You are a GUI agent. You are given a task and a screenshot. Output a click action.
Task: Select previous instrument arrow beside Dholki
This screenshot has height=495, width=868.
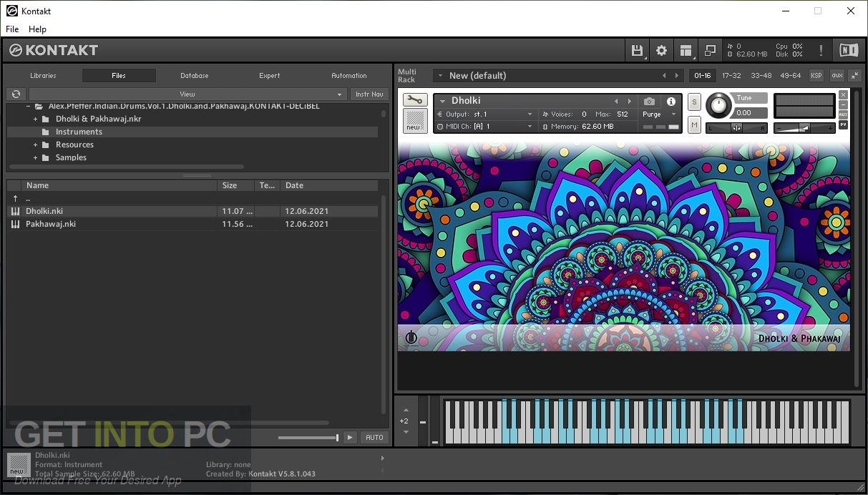[616, 102]
